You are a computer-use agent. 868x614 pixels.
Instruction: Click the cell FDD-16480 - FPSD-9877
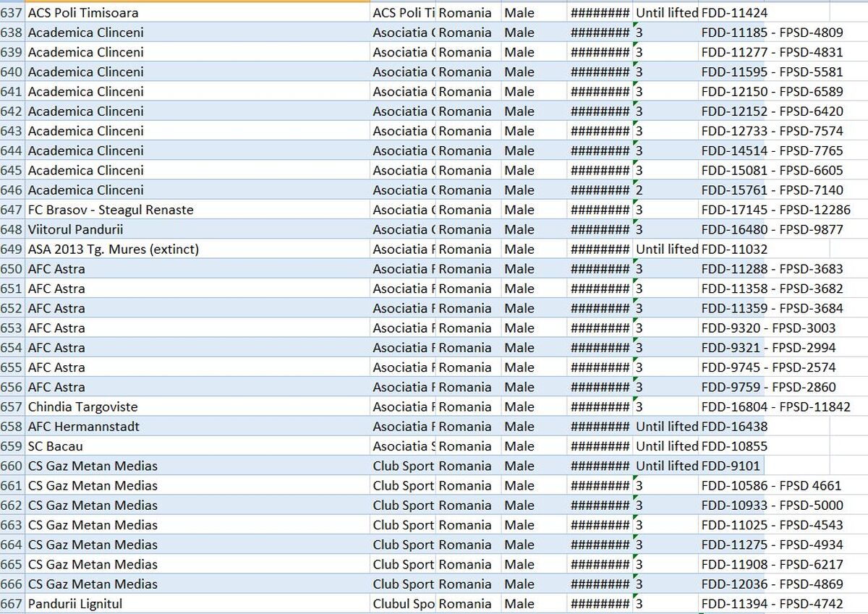pos(772,229)
